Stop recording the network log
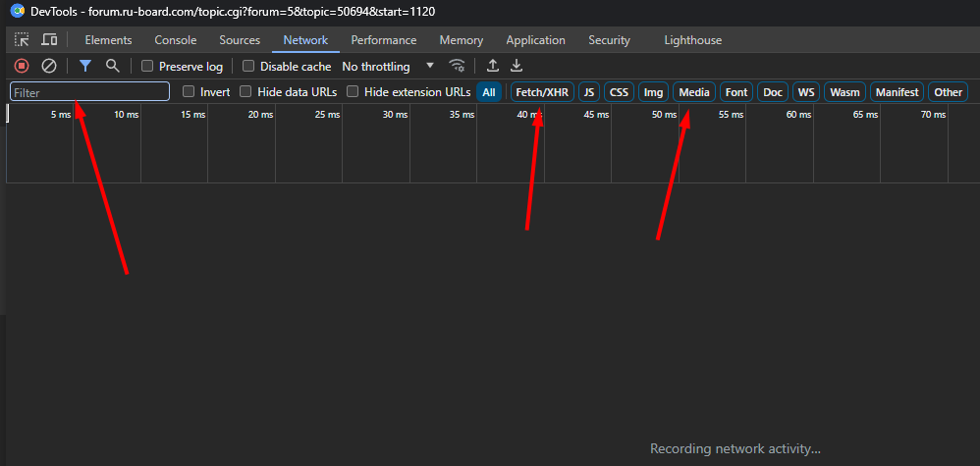The height and width of the screenshot is (466, 980). [x=22, y=66]
